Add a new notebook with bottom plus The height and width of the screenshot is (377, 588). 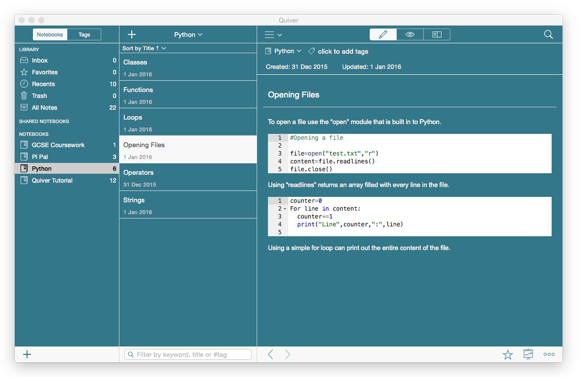tap(27, 354)
